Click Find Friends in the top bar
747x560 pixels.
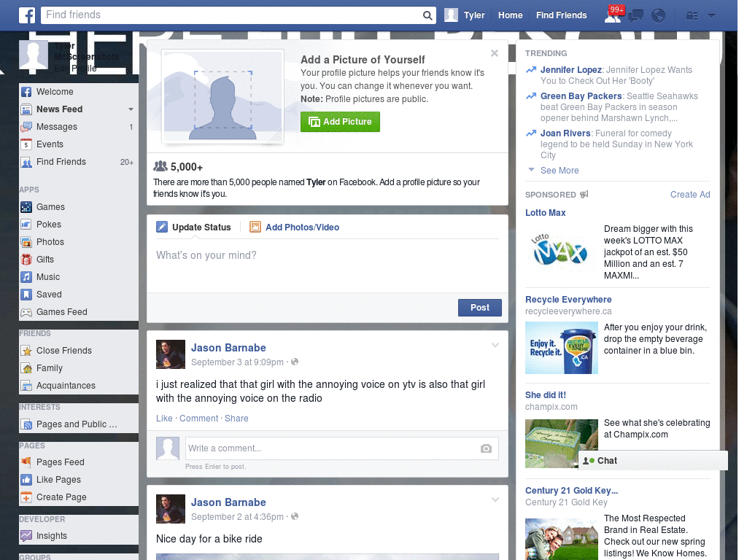[x=561, y=15]
